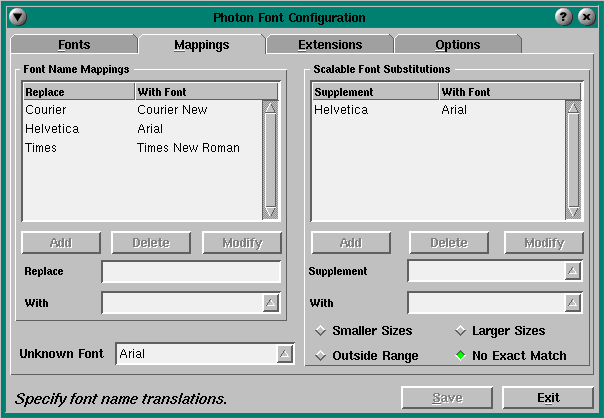
Task: Select the Smaller Sizes radio option
Action: (x=321, y=331)
